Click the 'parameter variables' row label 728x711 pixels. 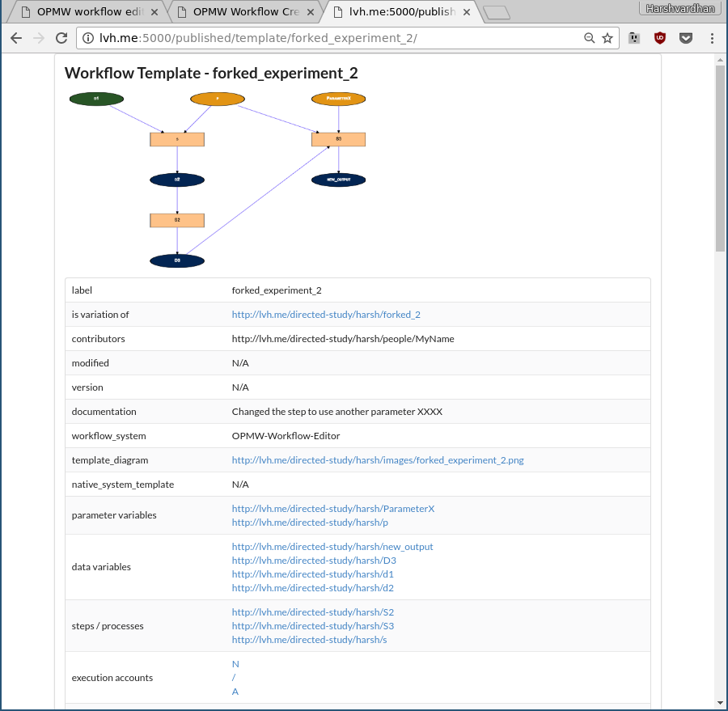point(114,515)
